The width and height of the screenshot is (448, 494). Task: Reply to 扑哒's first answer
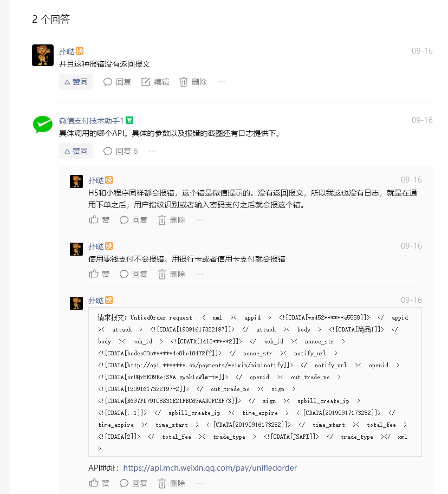click(117, 82)
